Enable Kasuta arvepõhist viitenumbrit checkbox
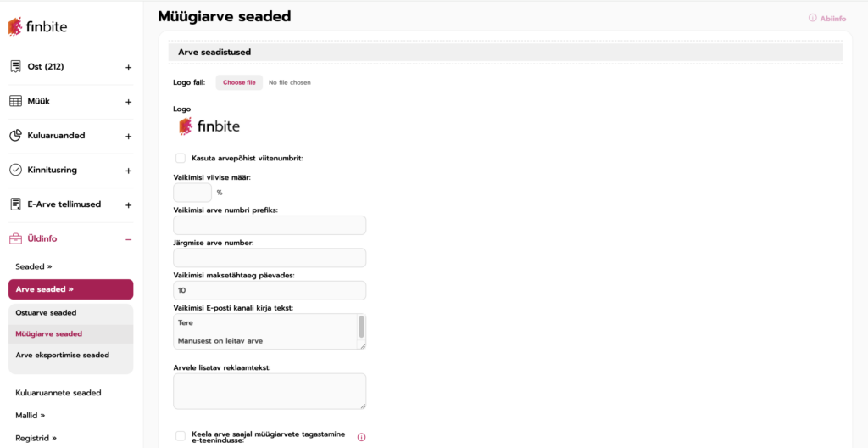The height and width of the screenshot is (448, 868). (181, 158)
